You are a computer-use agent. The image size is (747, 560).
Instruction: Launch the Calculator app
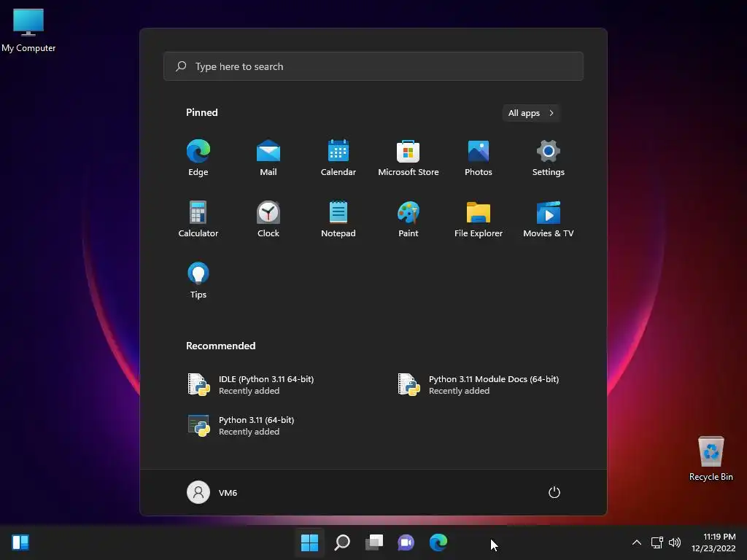point(198,219)
